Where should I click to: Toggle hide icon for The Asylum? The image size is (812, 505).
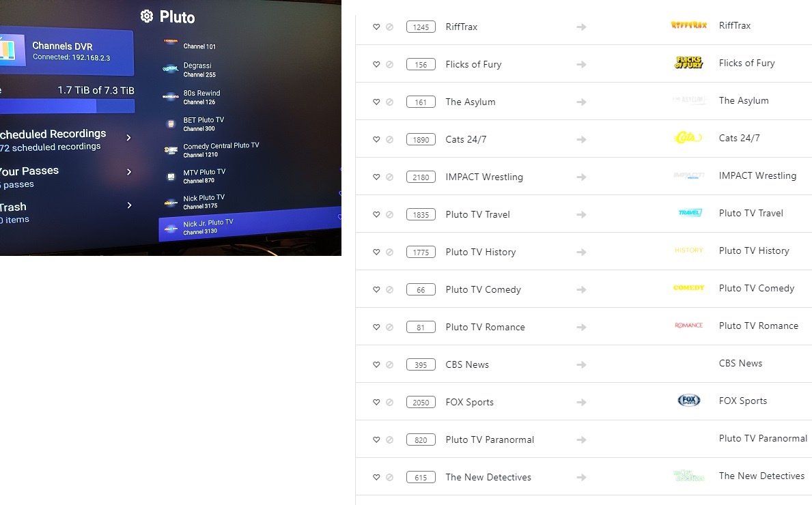point(389,102)
